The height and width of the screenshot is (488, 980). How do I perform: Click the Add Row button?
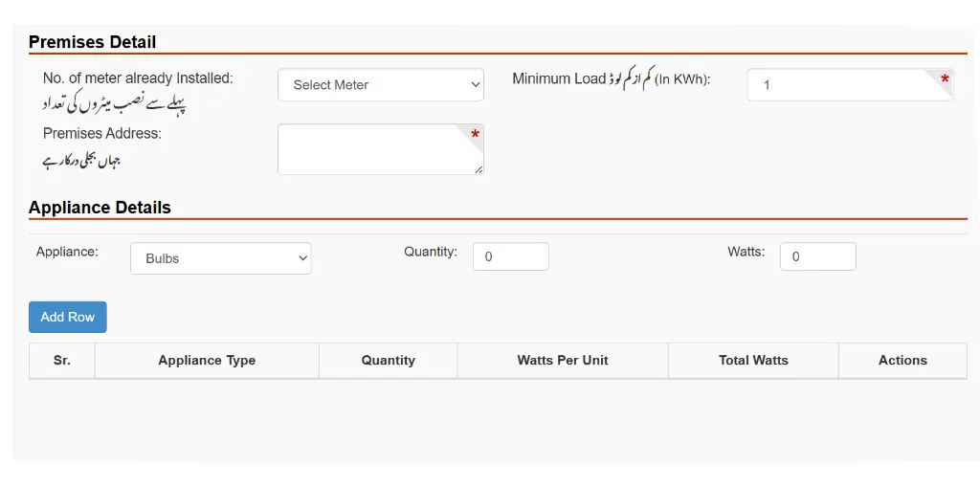pyautogui.click(x=68, y=317)
